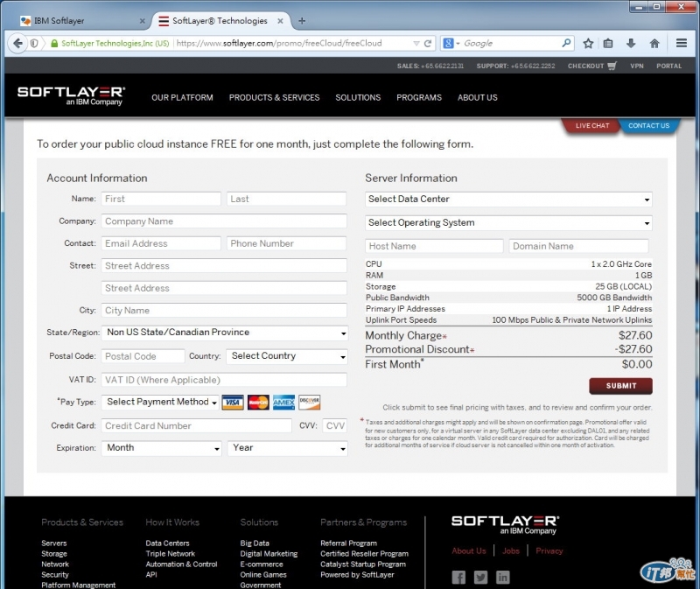Close the IBM Softlayer tab

click(143, 21)
